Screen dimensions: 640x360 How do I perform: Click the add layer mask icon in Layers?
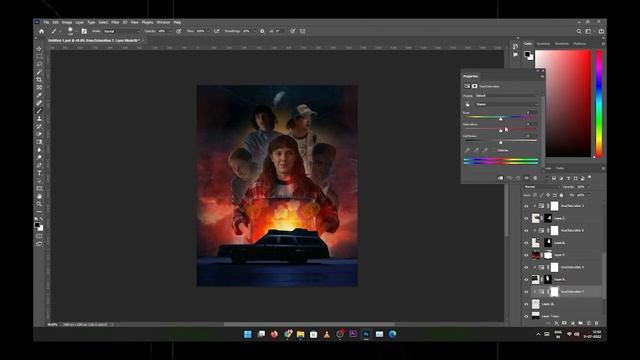tap(564, 323)
